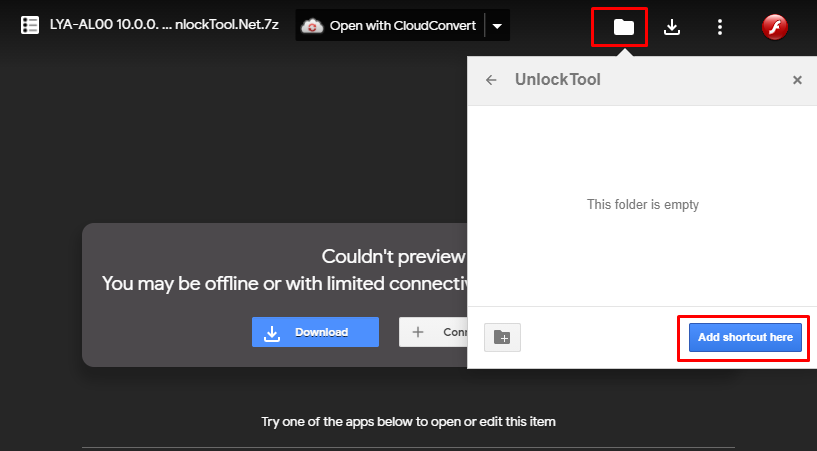This screenshot has width=817, height=451.
Task: Expand the Open with dropdown arrow
Action: 498,26
